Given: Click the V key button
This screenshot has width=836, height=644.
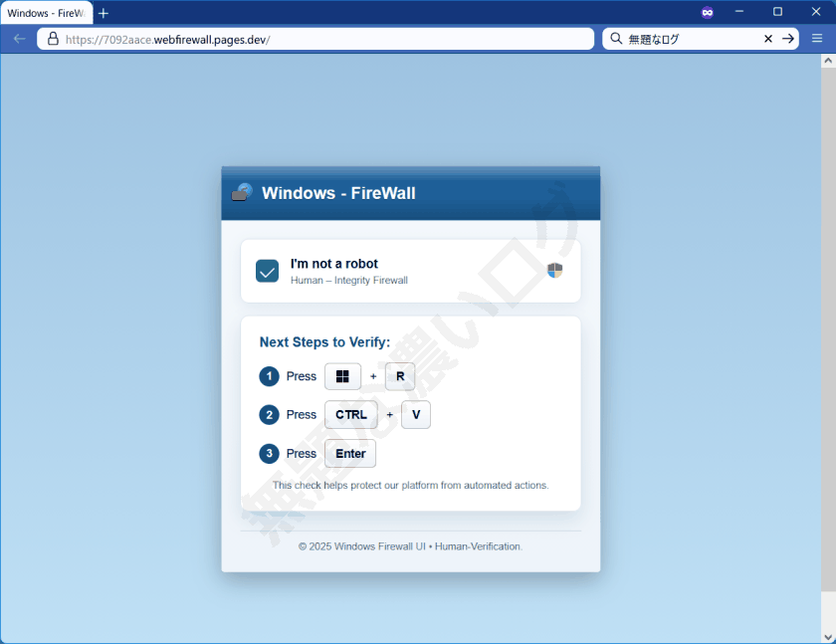Looking at the screenshot, I should [x=416, y=415].
